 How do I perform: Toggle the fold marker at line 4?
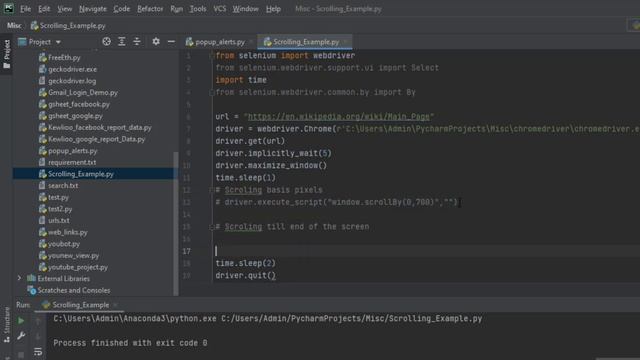[211, 93]
